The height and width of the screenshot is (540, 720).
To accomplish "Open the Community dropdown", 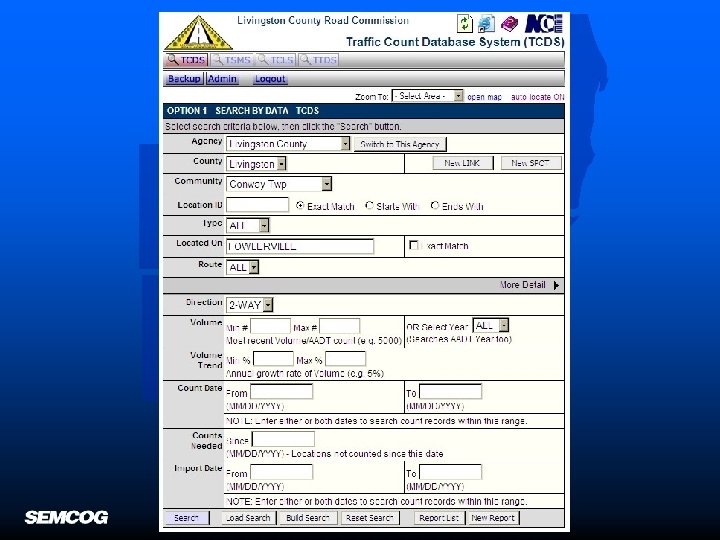I will 279,184.
